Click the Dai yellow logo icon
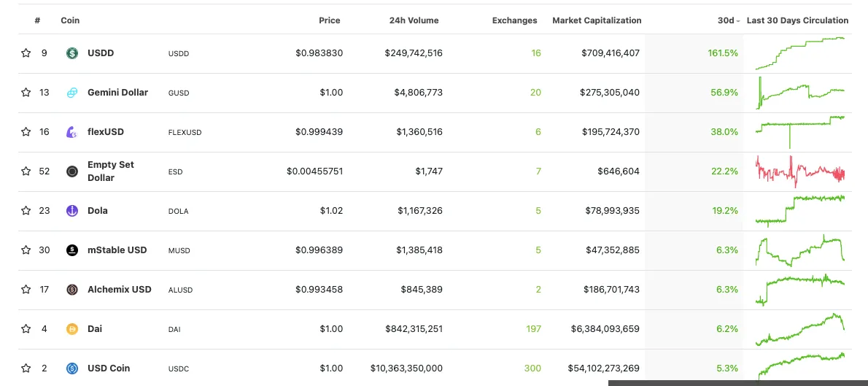868x386 pixels. (x=72, y=328)
